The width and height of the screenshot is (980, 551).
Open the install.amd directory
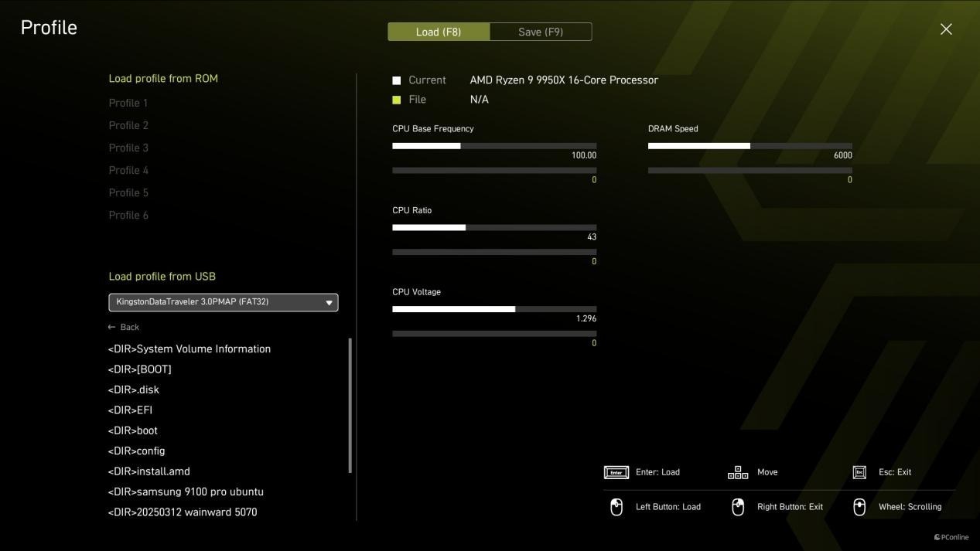tap(149, 471)
